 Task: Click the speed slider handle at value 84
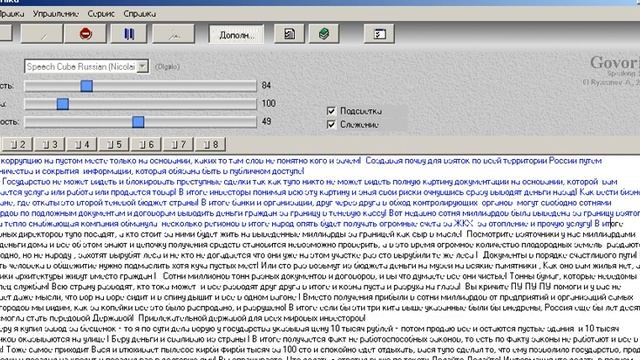[x=87, y=86]
